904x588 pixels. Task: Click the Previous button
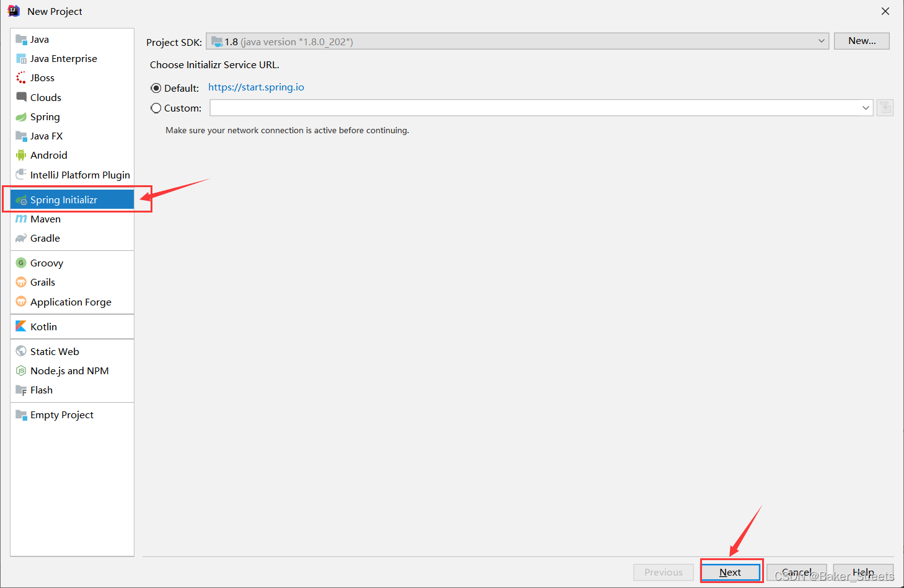[664, 573]
